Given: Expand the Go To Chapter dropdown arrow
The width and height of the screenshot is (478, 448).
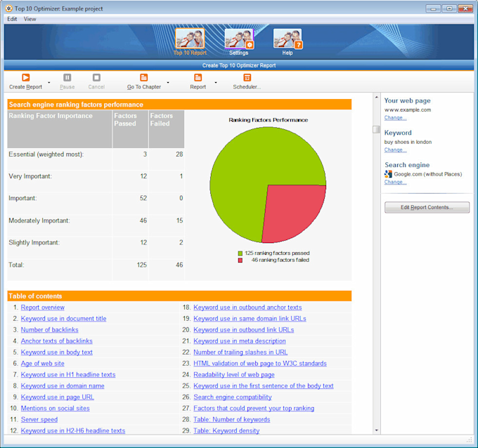Looking at the screenshot, I should [168, 83].
